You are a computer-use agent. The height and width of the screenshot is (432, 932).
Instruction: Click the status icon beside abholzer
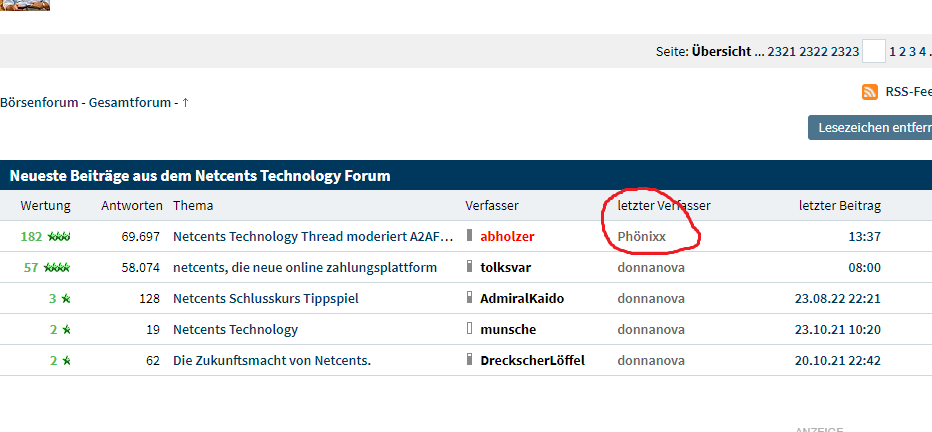tap(469, 237)
